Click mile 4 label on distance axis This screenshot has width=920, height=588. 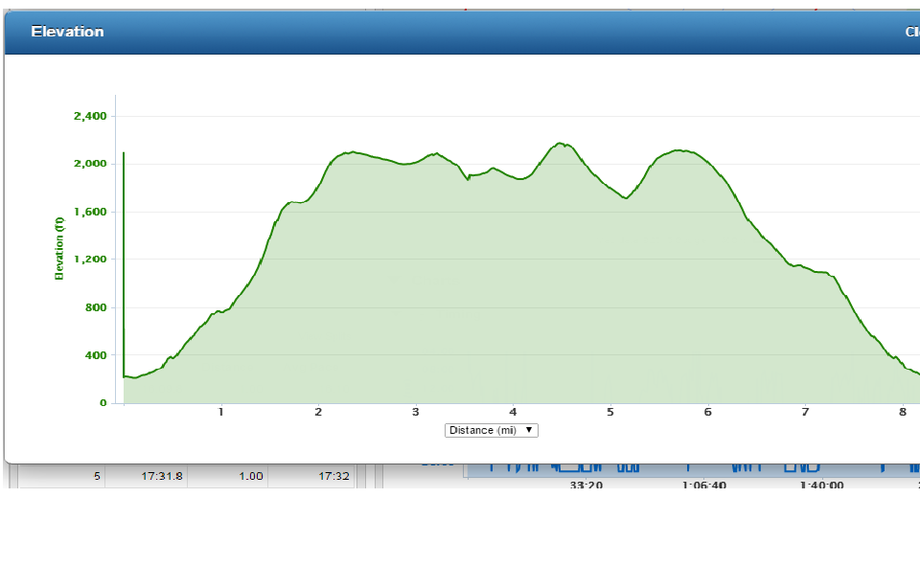tap(513, 412)
